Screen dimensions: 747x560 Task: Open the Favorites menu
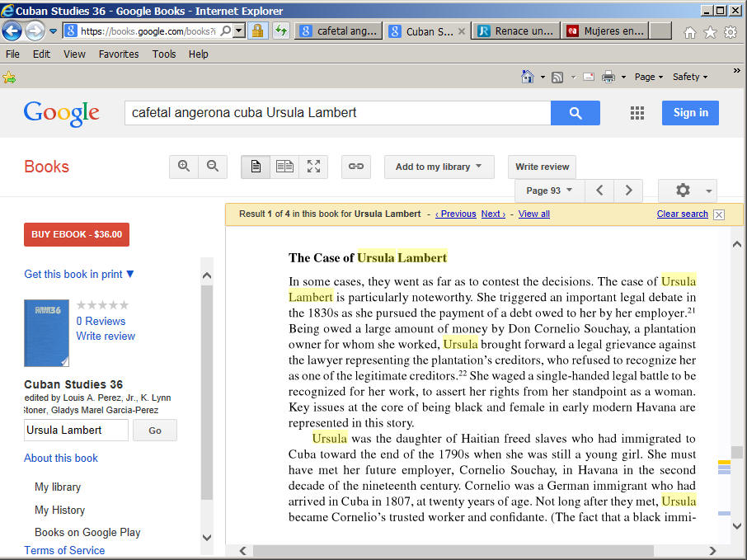tap(119, 54)
